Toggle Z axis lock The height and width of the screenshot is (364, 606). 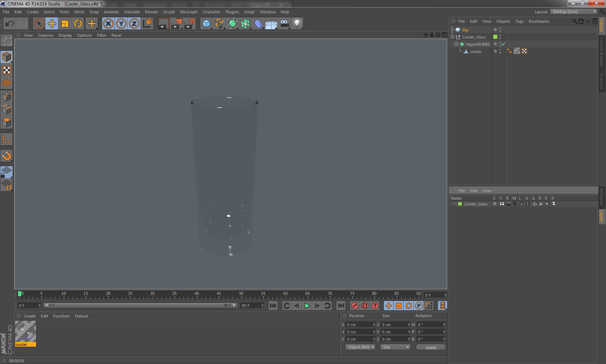[x=134, y=24]
